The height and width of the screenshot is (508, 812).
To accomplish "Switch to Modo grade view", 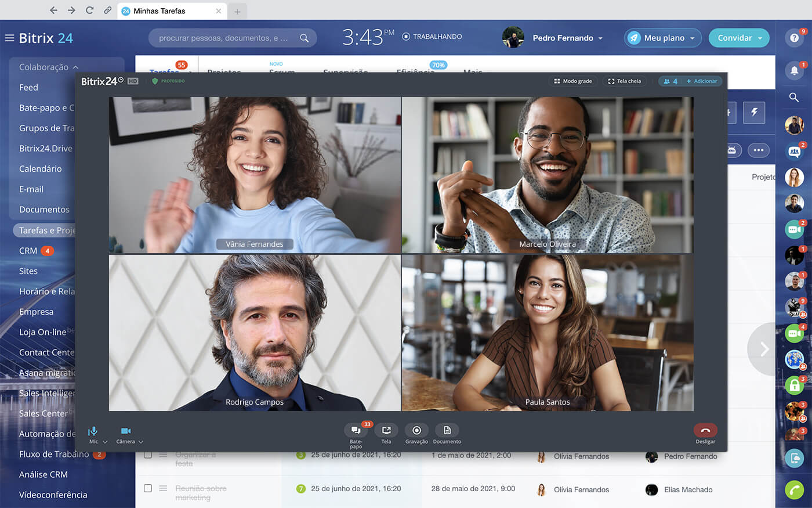I will click(573, 81).
